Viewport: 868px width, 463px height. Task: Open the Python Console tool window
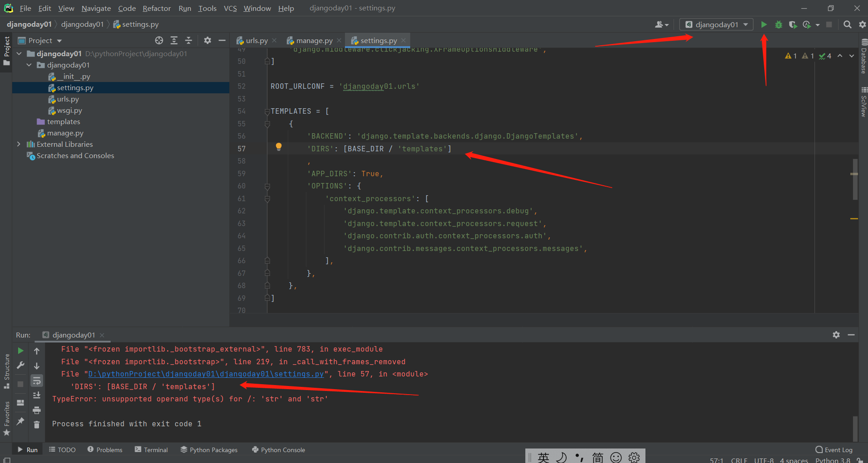pyautogui.click(x=278, y=450)
